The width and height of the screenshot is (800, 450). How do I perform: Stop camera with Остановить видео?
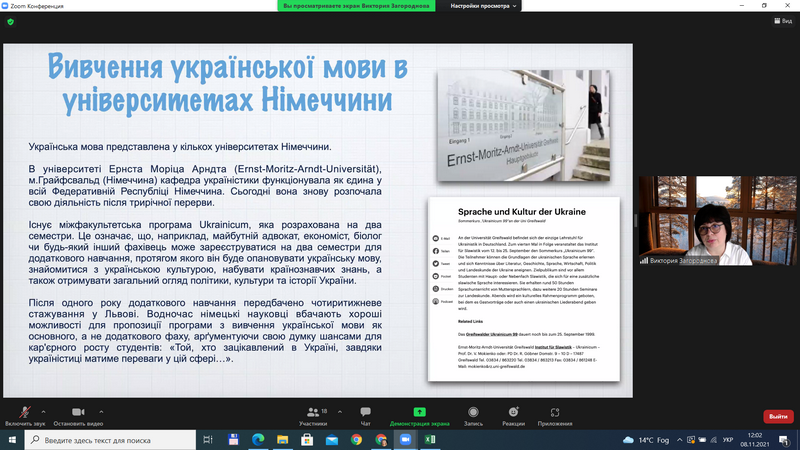coord(78,416)
